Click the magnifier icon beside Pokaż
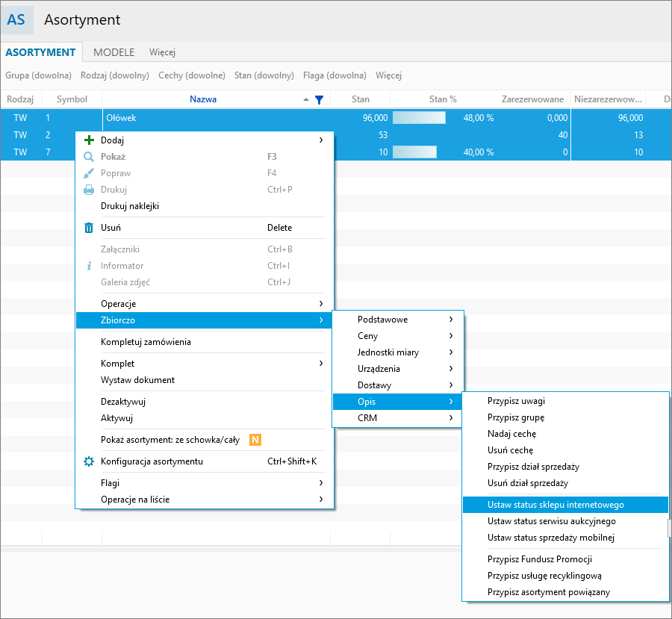This screenshot has height=619, width=672. 89,157
